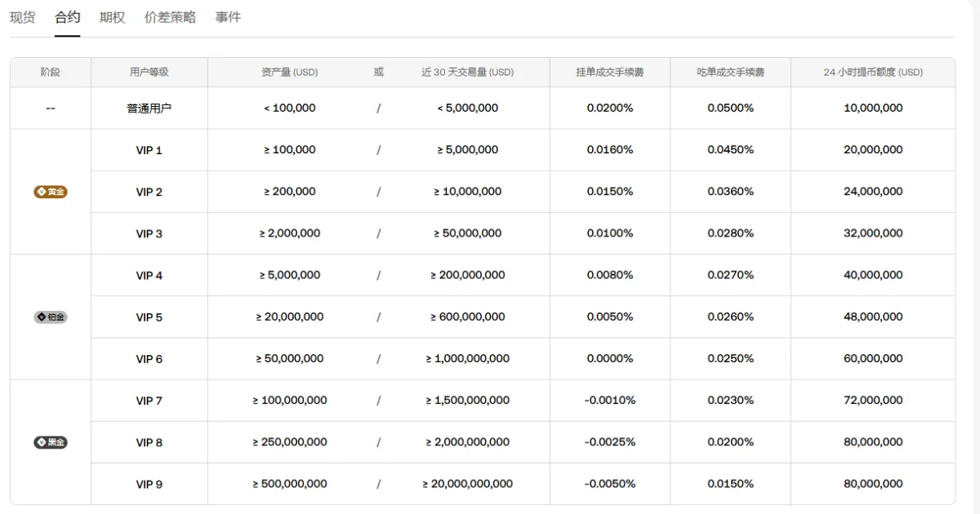Click the 60,000,000 withdrawal limit

pyautogui.click(x=873, y=359)
